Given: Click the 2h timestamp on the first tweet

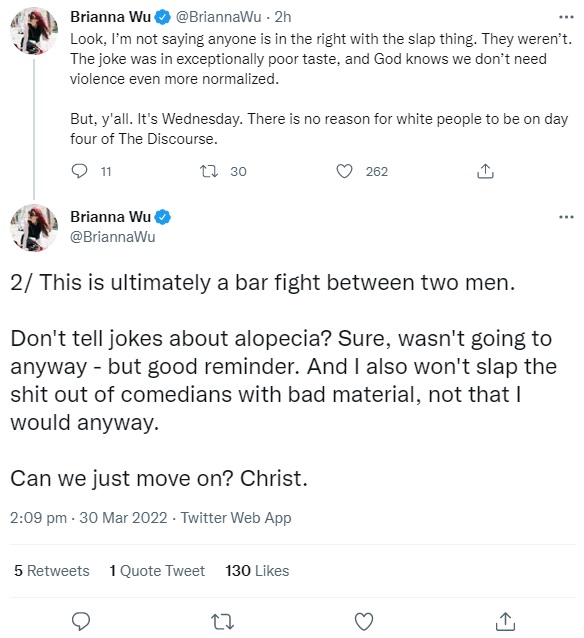Looking at the screenshot, I should point(283,17).
